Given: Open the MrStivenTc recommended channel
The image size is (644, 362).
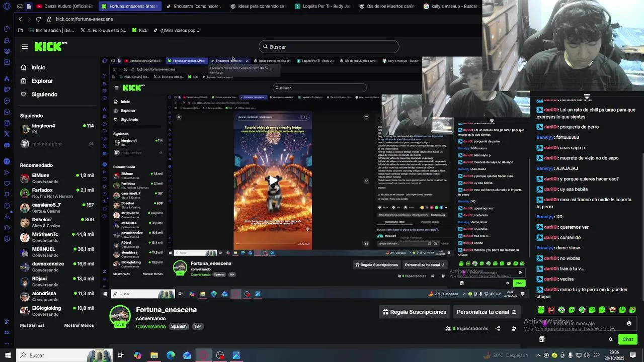Looking at the screenshot, I should coord(57,237).
